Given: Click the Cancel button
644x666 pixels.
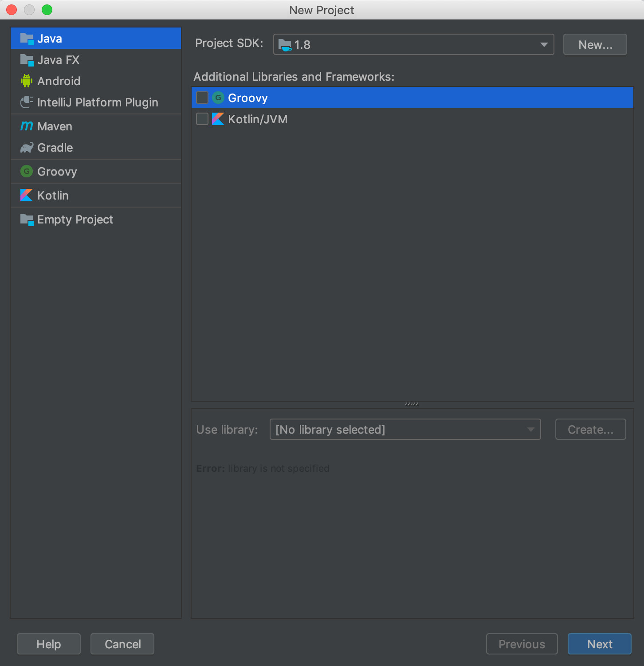Looking at the screenshot, I should pyautogui.click(x=122, y=644).
